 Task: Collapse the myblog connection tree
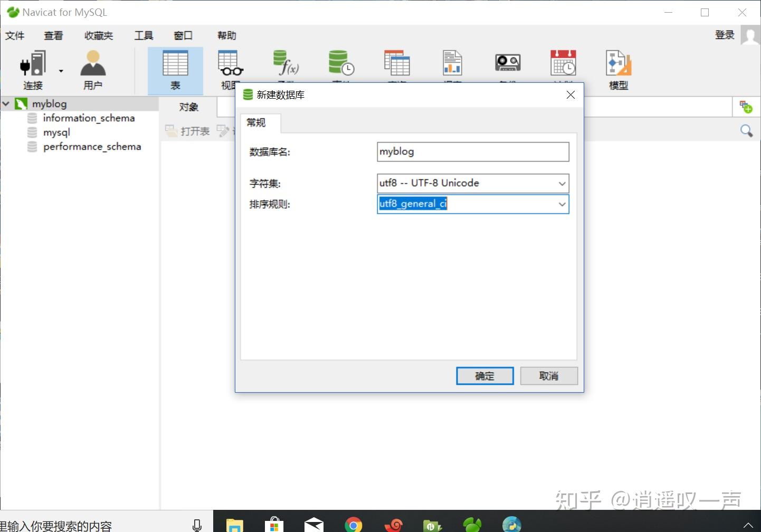(6, 103)
